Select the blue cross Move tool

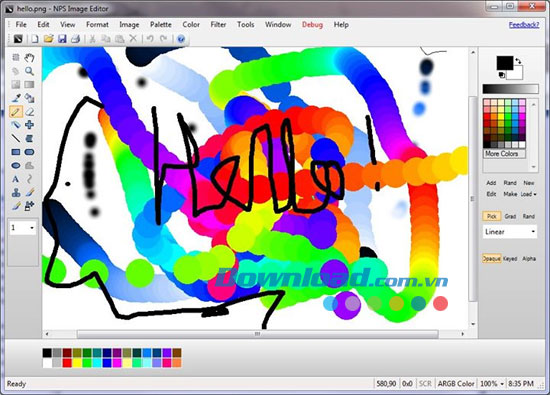tap(29, 125)
